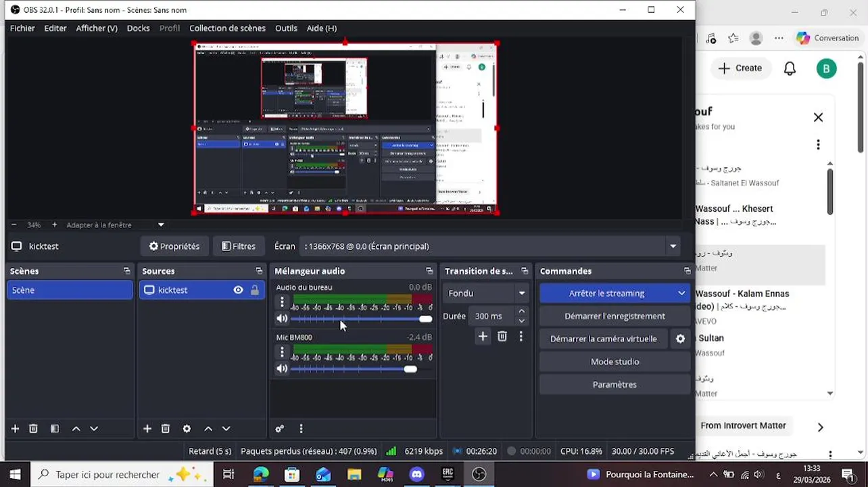The image size is (868, 487).
Task: Open notifications bell in the browser window
Action: coord(790,68)
